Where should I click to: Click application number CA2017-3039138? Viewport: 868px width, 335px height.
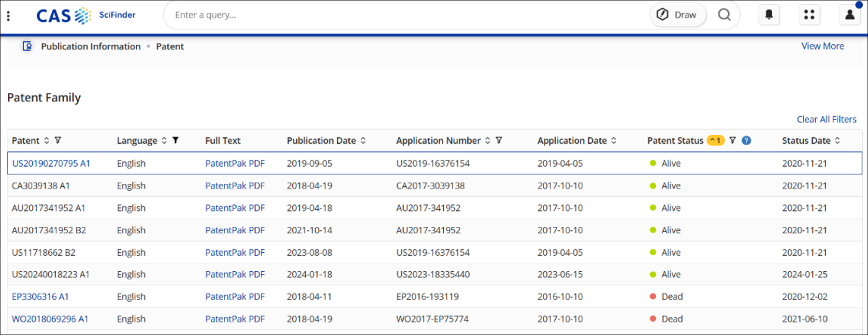coord(430,186)
